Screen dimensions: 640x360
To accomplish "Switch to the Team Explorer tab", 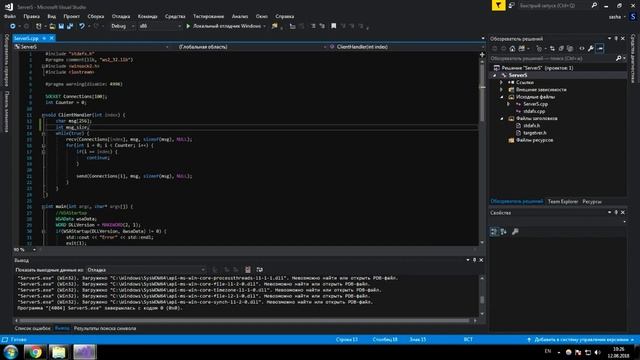I will 563,202.
